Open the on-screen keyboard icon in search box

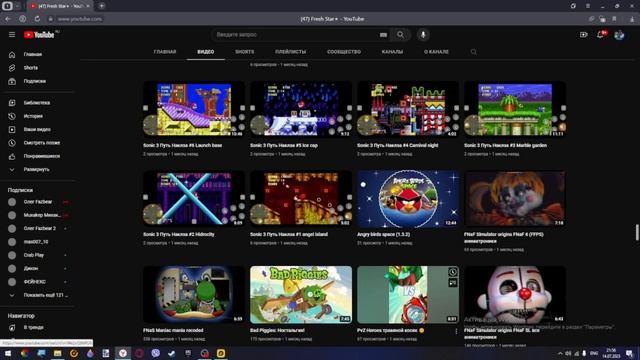click(383, 35)
